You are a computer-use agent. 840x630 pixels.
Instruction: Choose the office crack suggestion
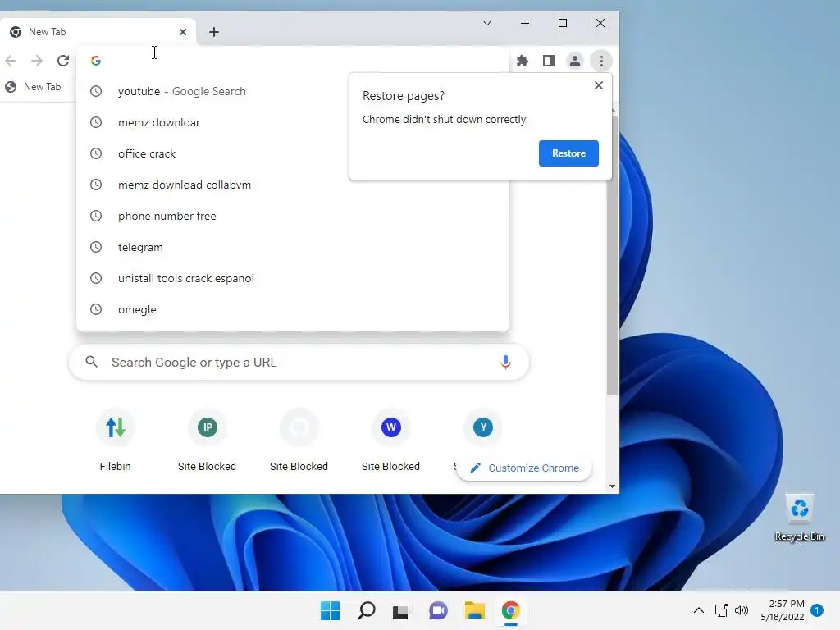click(293, 153)
